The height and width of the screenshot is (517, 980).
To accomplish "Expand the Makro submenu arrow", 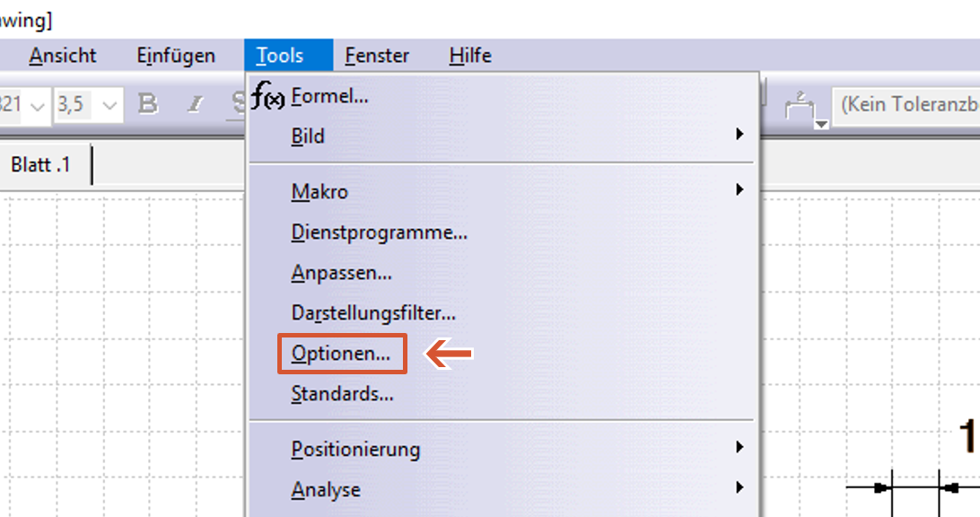I will click(739, 190).
